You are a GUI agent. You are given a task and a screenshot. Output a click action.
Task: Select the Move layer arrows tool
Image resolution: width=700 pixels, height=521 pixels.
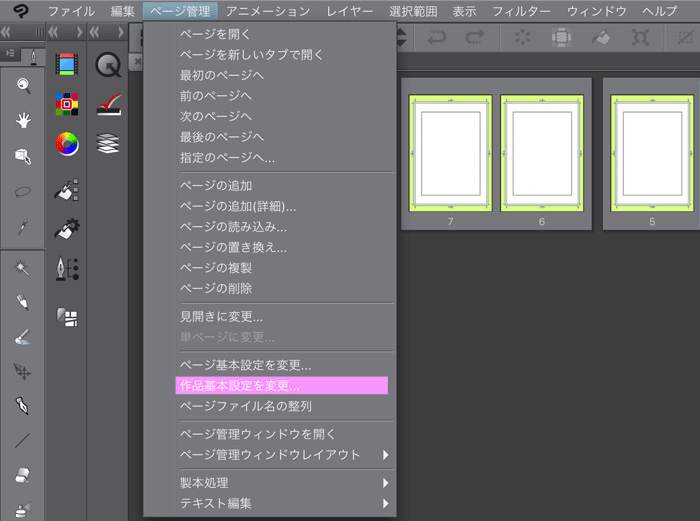(x=22, y=371)
